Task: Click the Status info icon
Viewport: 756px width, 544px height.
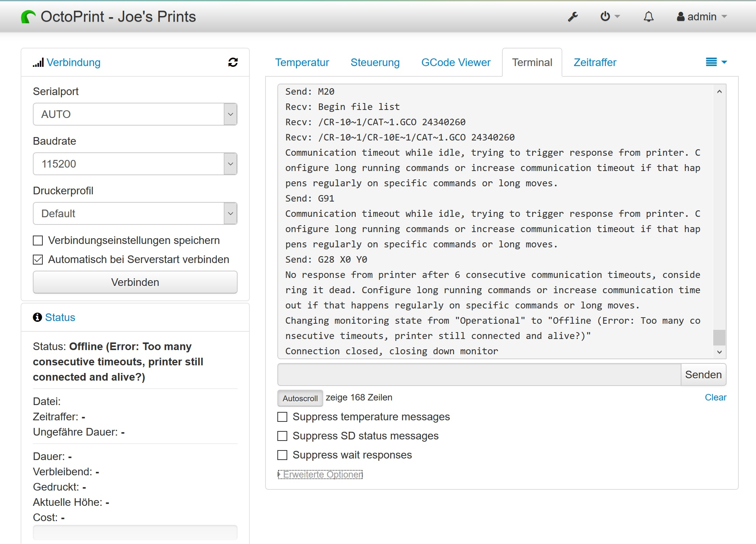Action: coord(37,317)
